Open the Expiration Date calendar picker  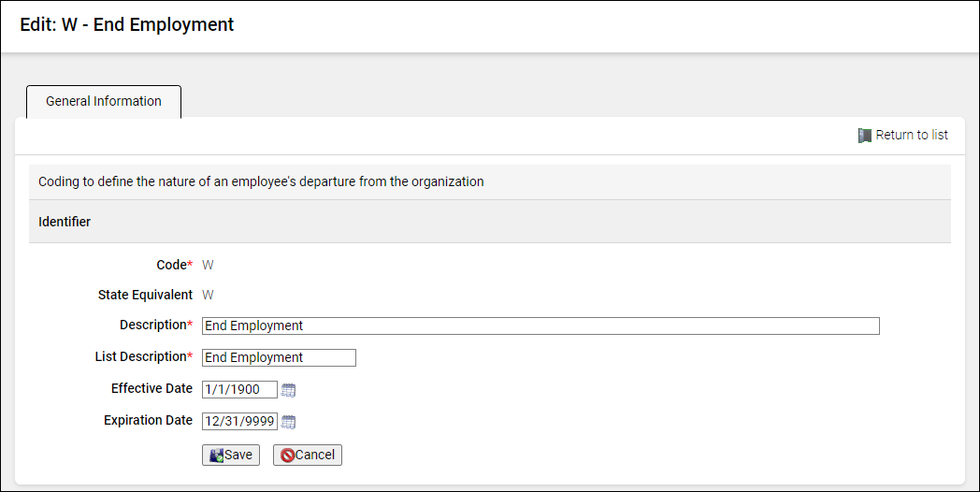tap(288, 422)
